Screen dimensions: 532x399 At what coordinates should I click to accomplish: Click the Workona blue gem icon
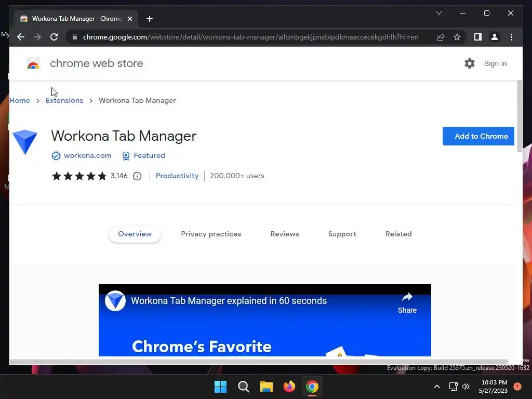pyautogui.click(x=25, y=142)
